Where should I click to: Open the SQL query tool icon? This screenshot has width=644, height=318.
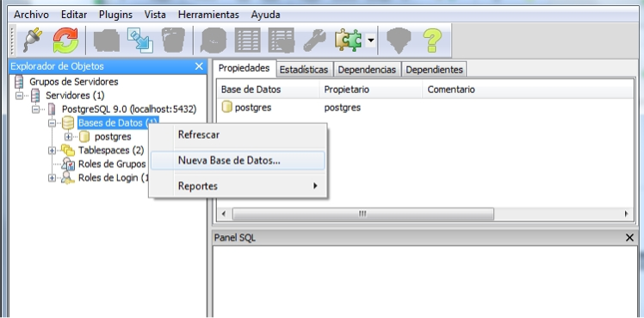tap(214, 41)
